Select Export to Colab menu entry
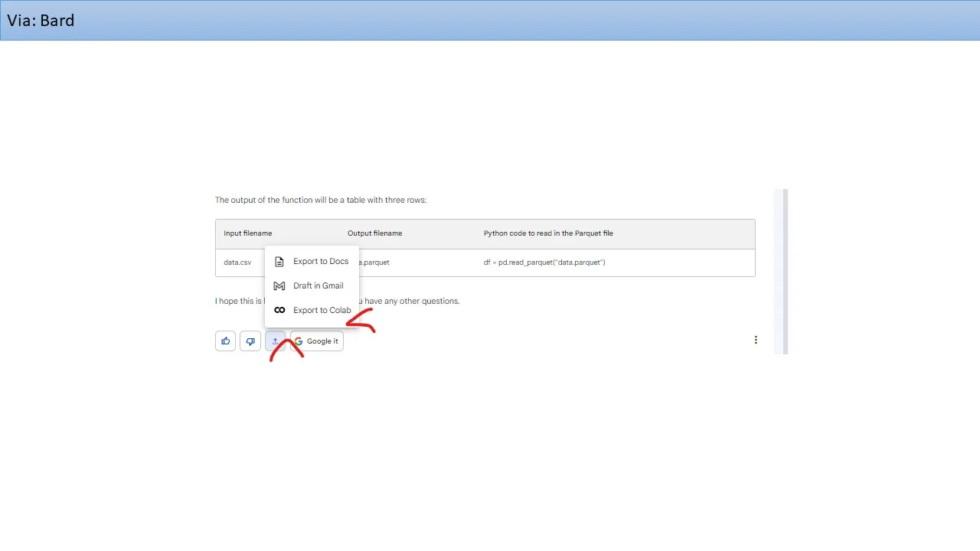 click(x=312, y=311)
